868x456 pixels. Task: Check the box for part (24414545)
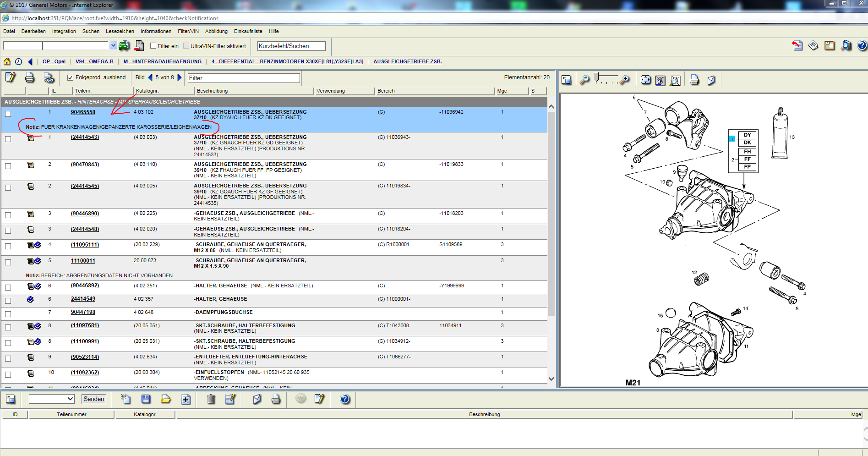point(8,187)
